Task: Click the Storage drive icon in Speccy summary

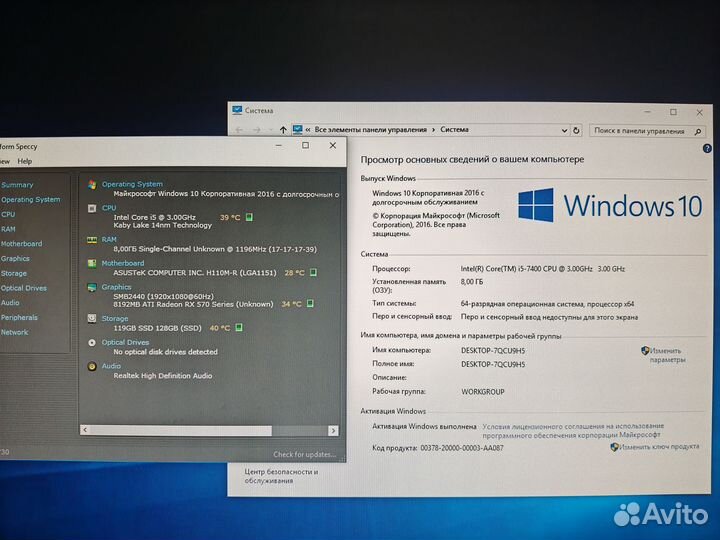Action: coord(92,319)
